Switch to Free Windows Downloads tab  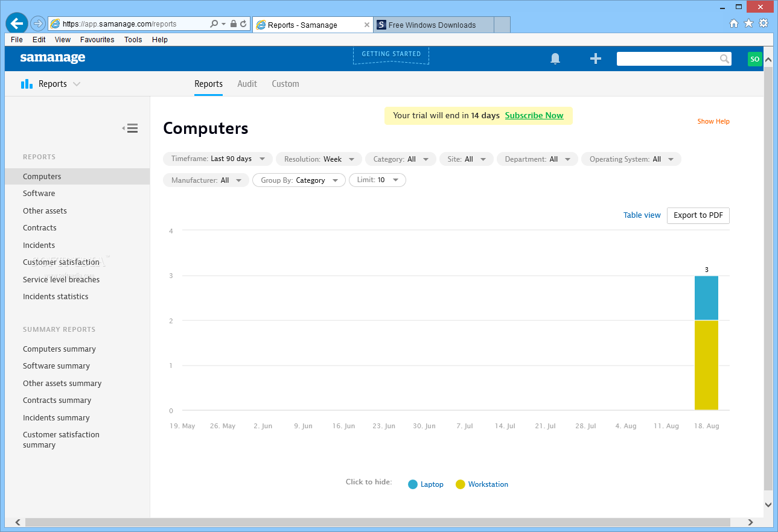point(433,25)
